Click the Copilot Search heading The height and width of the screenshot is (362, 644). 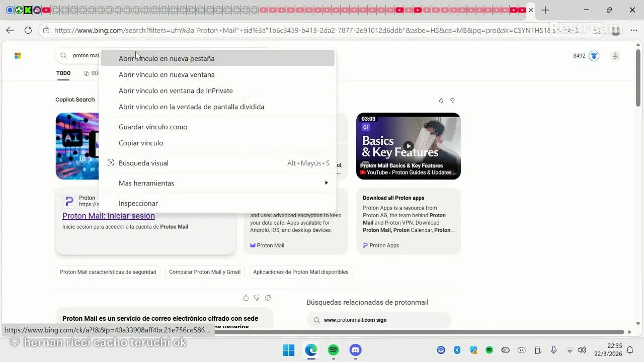[75, 100]
